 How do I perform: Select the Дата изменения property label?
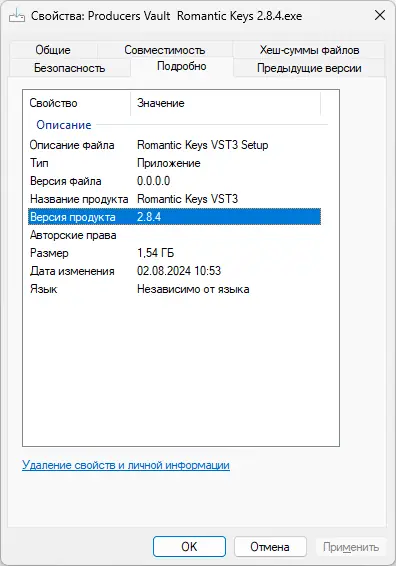(x=72, y=271)
